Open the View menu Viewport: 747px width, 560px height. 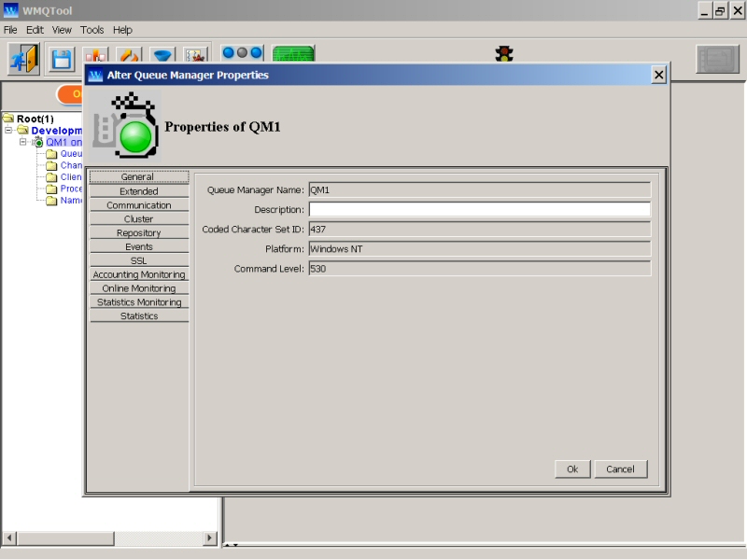[62, 30]
